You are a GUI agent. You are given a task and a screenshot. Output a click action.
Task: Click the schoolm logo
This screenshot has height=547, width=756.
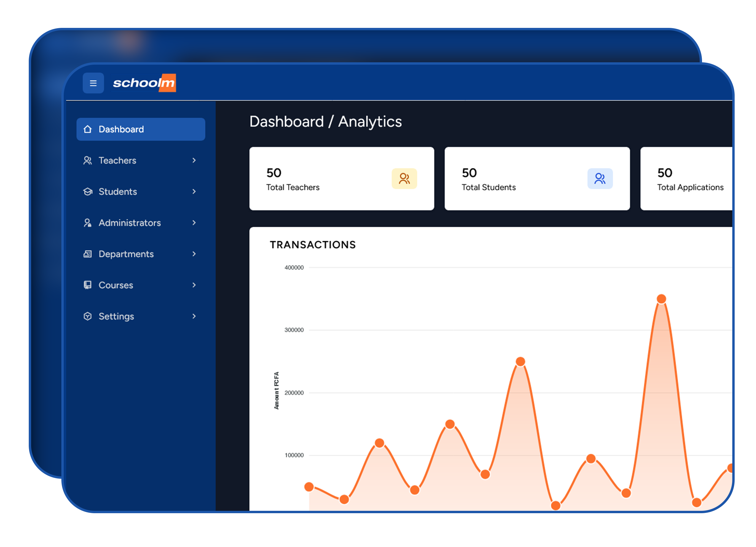(144, 83)
